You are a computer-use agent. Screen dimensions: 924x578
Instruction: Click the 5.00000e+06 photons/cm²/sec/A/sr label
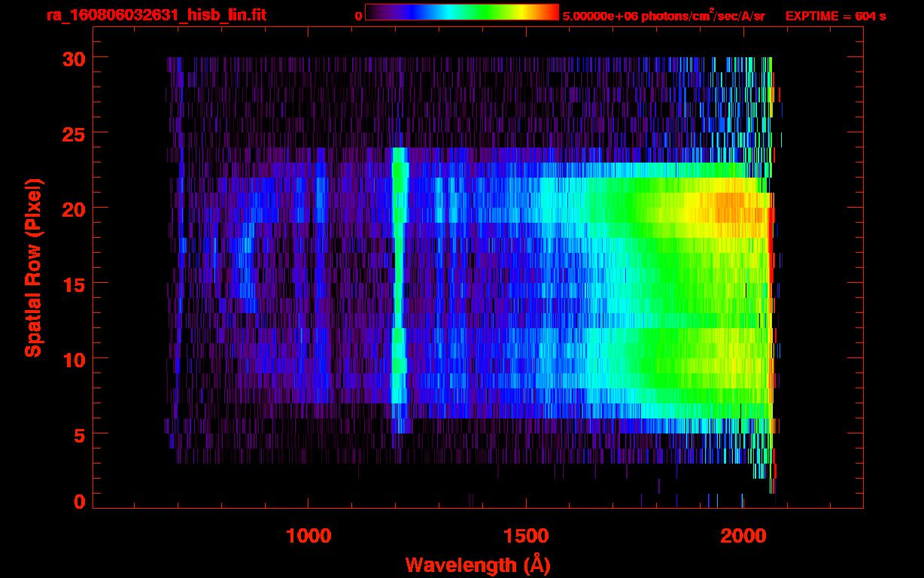point(664,16)
